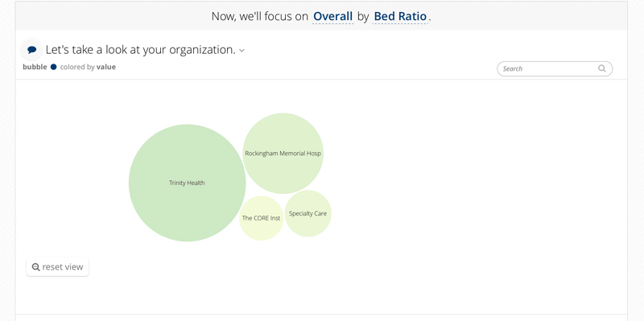Click the blue dot next to bubble label
The width and height of the screenshot is (644, 321).
53,67
